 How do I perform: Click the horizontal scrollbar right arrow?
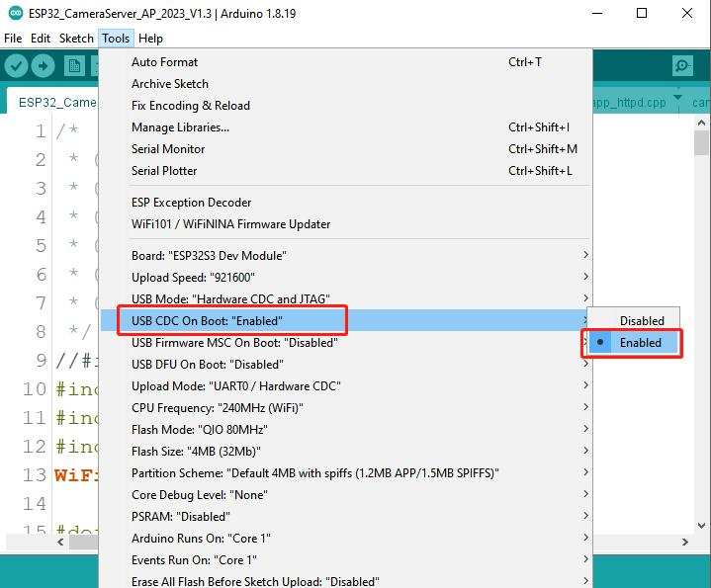tap(685, 542)
